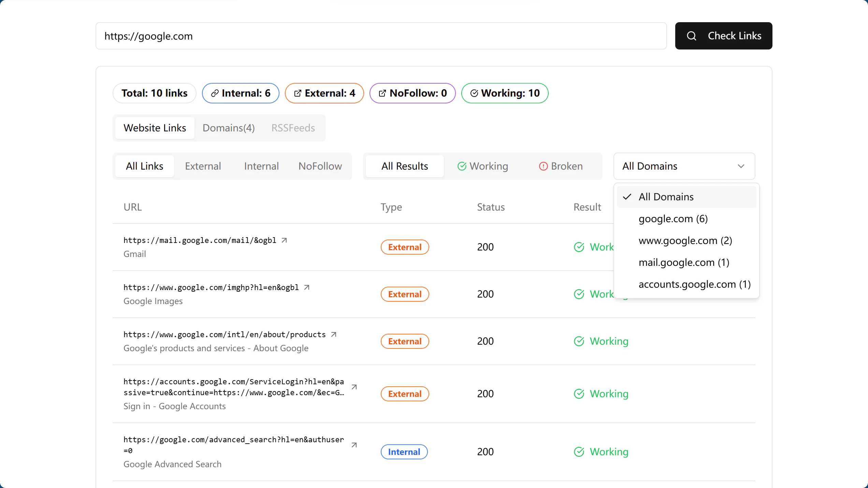The image size is (868, 488).
Task: Click the Status column header
Action: (491, 207)
